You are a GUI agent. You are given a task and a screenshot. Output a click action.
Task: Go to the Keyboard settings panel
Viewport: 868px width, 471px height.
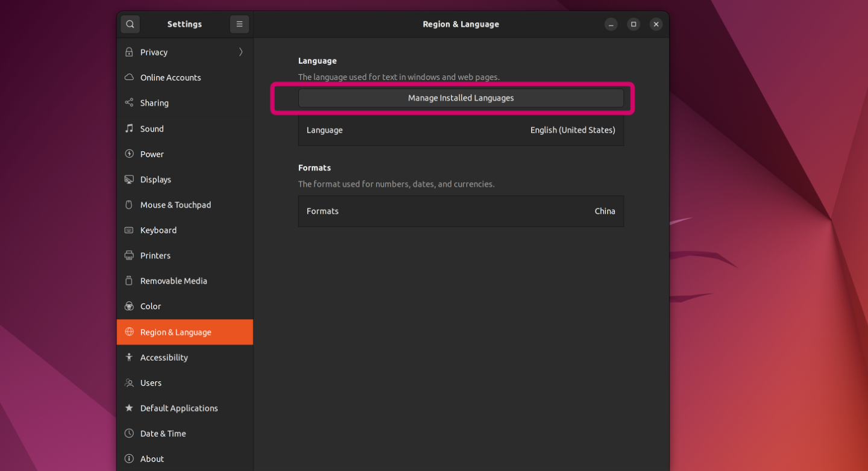click(x=159, y=230)
